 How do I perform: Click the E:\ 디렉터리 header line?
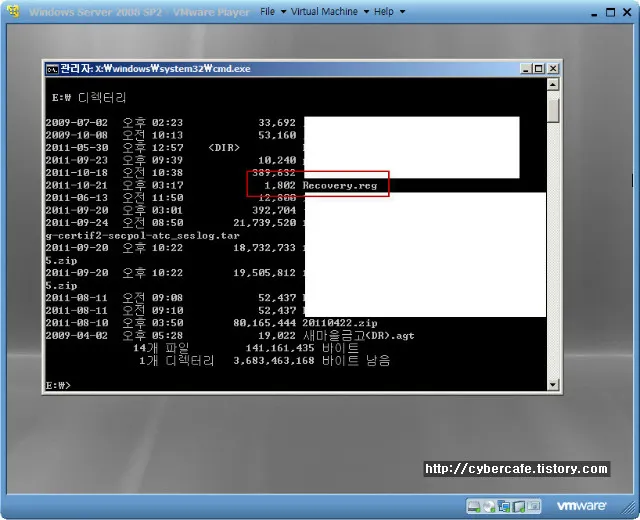(x=89, y=98)
